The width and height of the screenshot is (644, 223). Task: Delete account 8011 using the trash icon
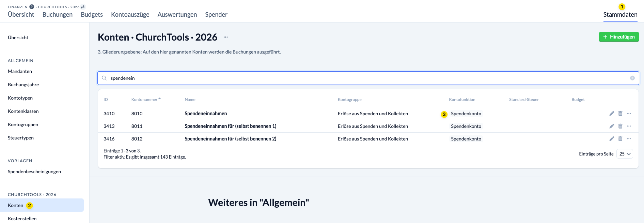(620, 126)
